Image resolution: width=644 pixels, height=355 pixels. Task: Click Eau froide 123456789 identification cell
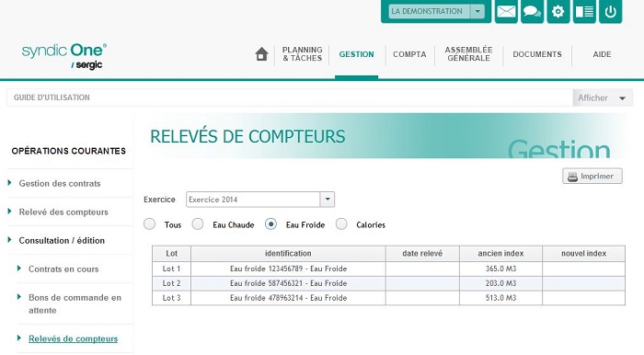288,269
